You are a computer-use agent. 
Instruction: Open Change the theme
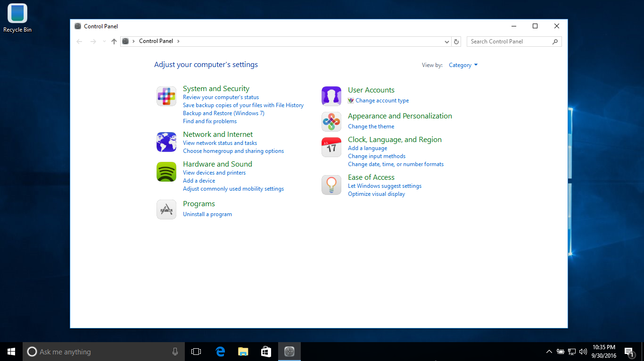[x=371, y=126]
